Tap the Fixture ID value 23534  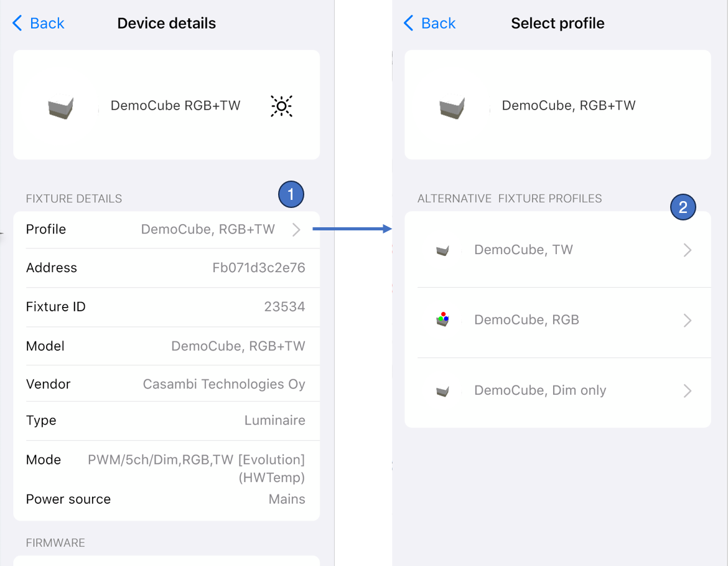click(x=284, y=307)
